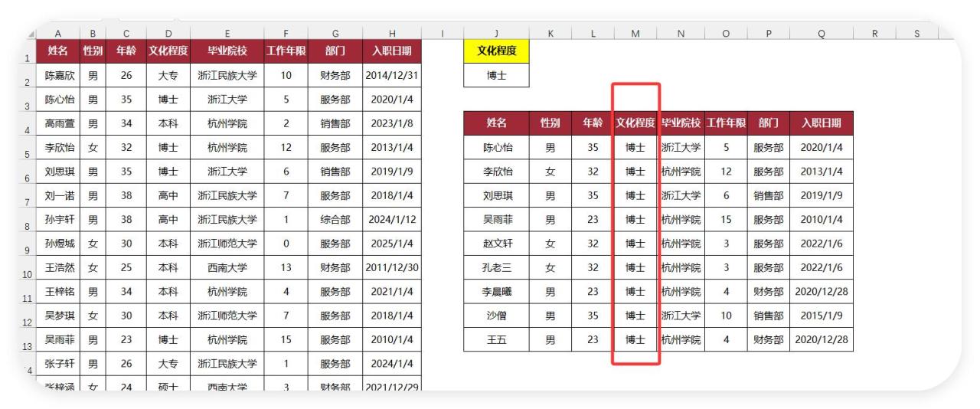980x409 pixels.
Task: Click the name cell 吴梦琪
Action: [58, 316]
